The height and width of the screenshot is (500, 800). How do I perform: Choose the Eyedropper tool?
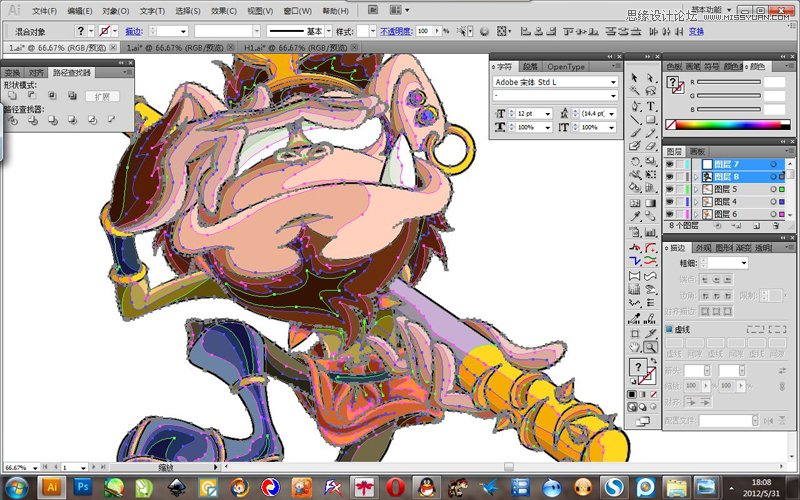click(x=635, y=216)
